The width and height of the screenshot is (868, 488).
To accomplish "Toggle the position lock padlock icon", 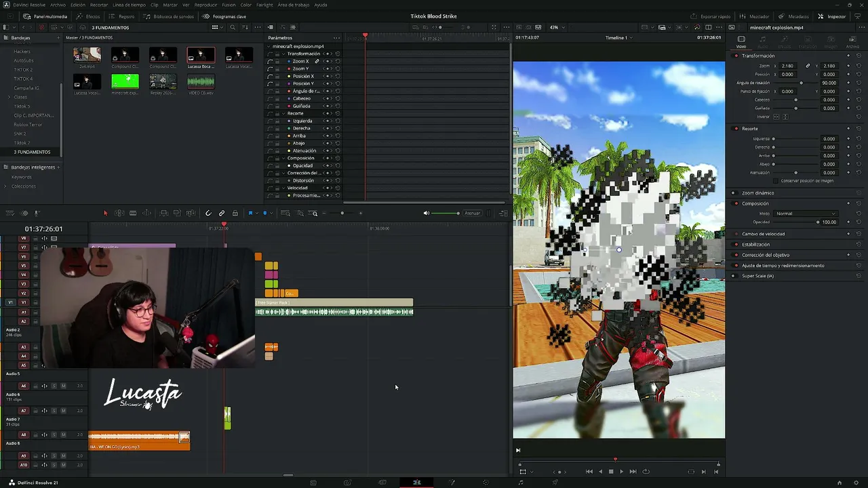I will [235, 213].
